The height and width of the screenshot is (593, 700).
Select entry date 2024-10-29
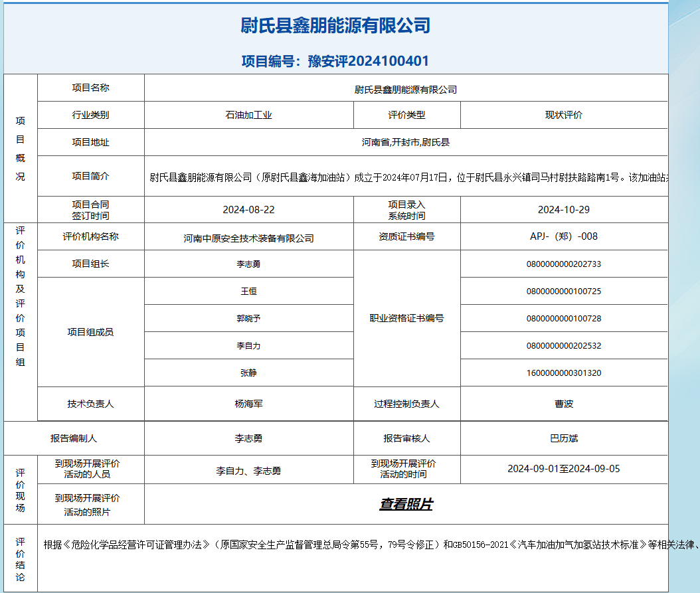pos(564,209)
